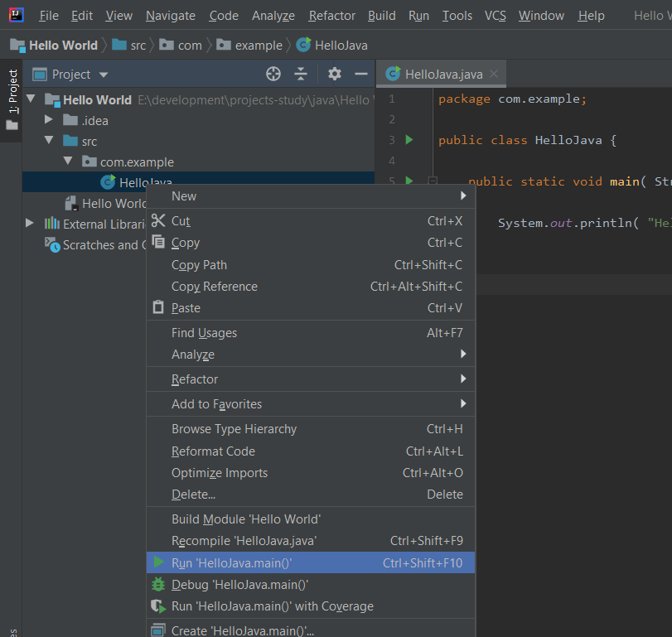Select the Scroll from Source crosshair icon
The height and width of the screenshot is (637, 672).
[x=273, y=74]
